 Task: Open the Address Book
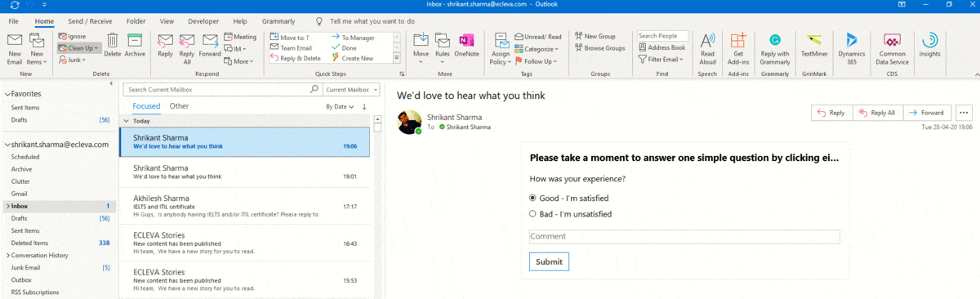662,47
